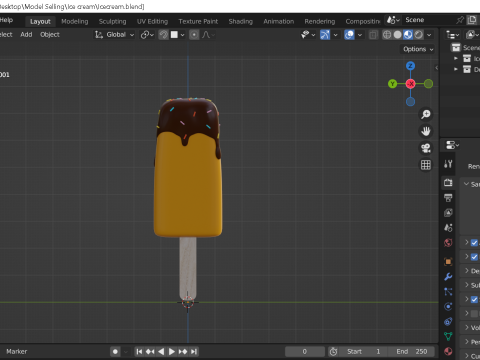This screenshot has width=480, height=360.
Task: Open the Object menu
Action: point(50,35)
